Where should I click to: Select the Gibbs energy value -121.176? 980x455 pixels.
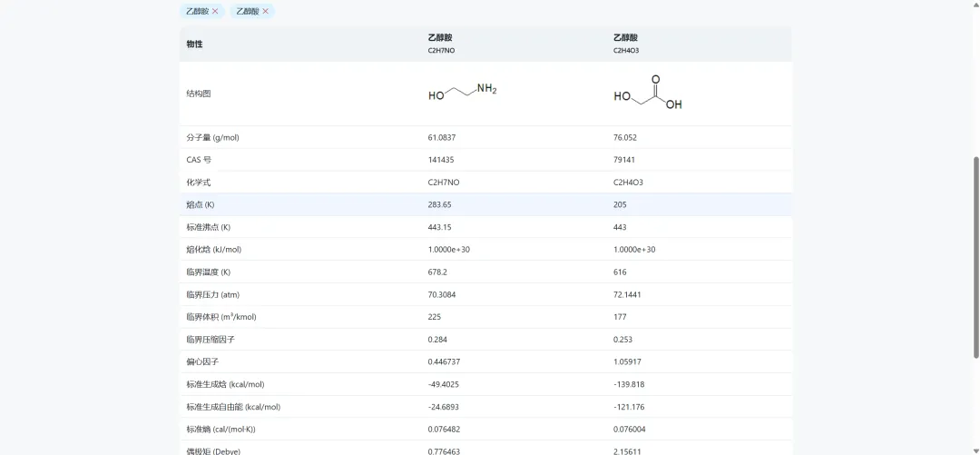629,407
